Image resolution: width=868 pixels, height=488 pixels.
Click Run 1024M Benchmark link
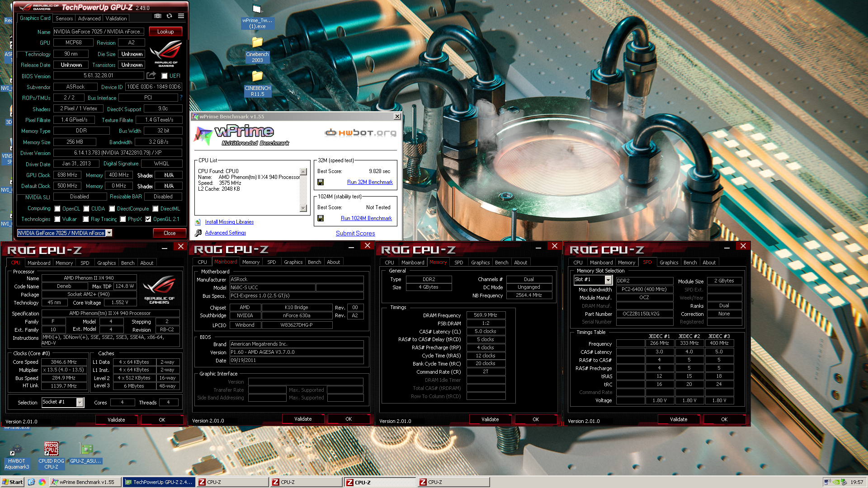point(366,218)
